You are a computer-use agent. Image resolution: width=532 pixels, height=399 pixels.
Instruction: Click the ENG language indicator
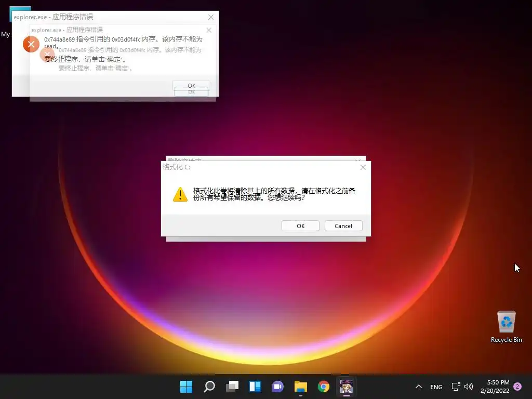point(436,387)
